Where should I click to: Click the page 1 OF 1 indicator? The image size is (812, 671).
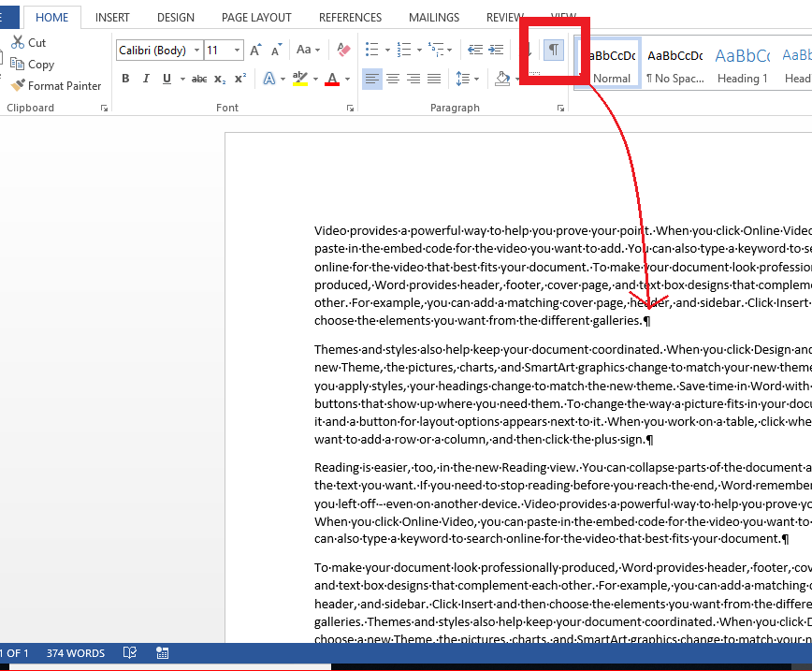tap(15, 653)
